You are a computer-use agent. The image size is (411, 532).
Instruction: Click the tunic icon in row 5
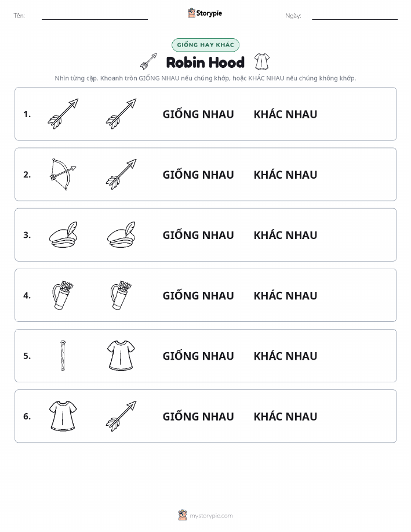point(121,356)
